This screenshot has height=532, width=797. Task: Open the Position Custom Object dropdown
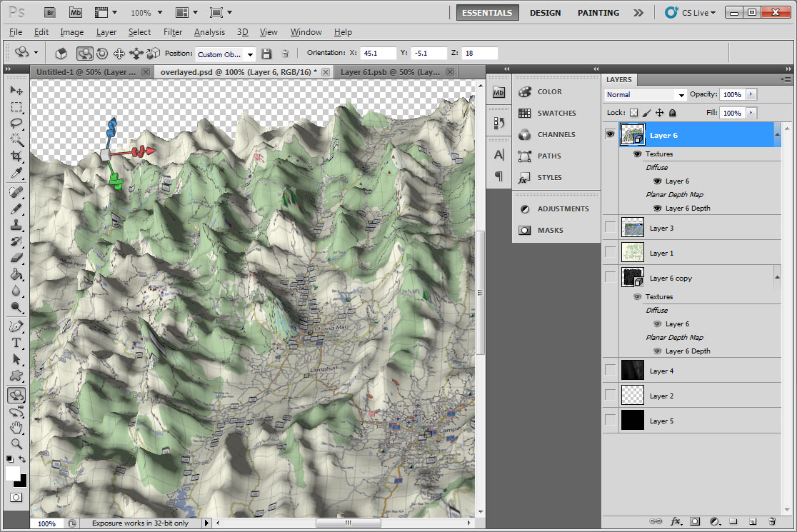[x=225, y=54]
